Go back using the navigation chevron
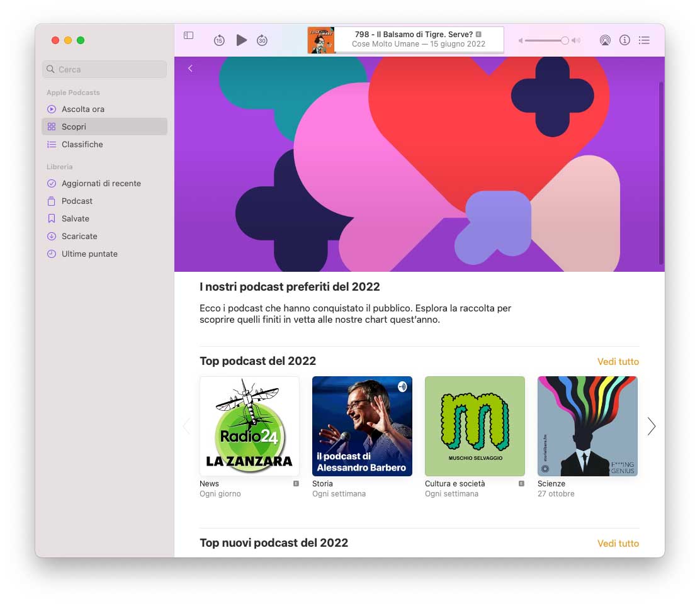 tap(190, 68)
